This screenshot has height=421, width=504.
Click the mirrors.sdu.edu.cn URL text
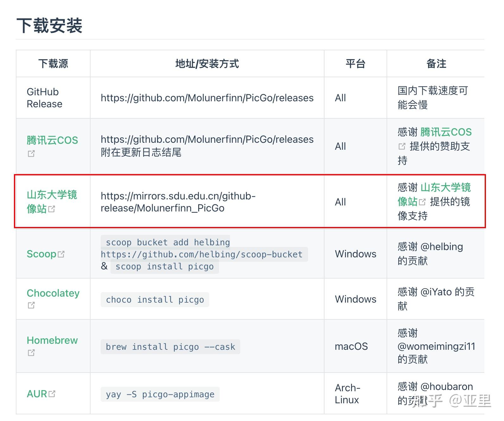[178, 202]
